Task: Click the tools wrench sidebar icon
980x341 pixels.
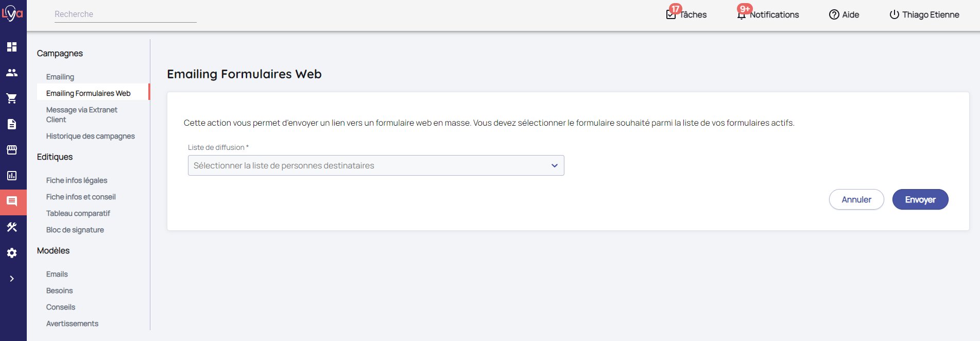Action: click(12, 227)
